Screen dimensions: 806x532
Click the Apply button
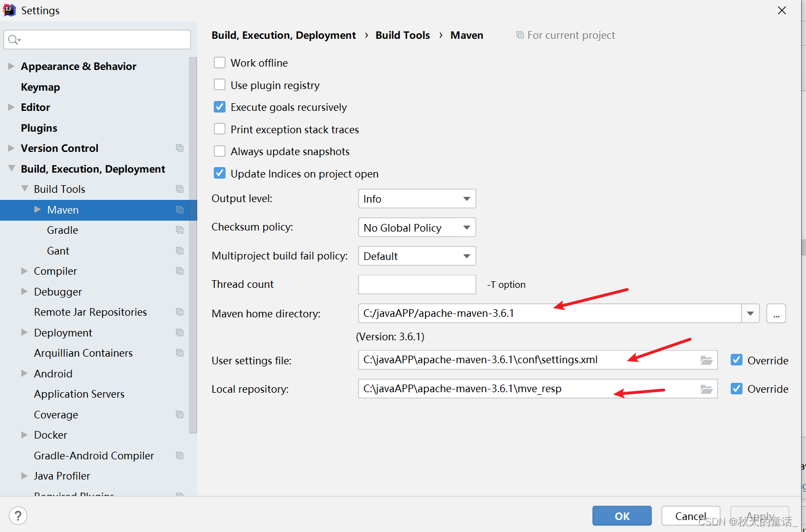(760, 516)
